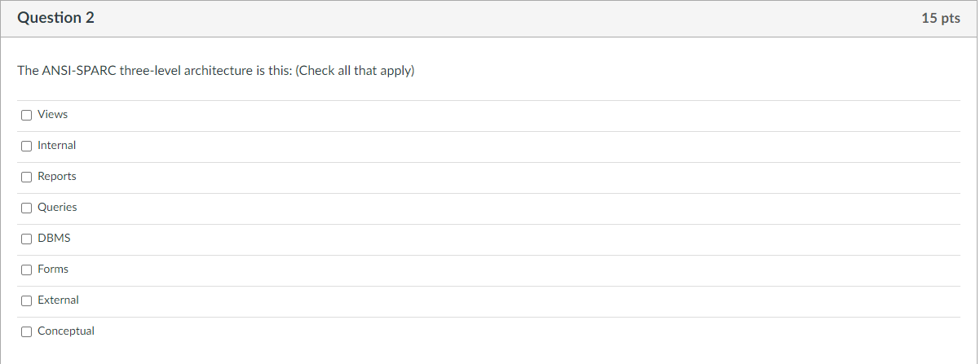
Task: Choose the 'External' answer label text
Action: pyautogui.click(x=58, y=300)
